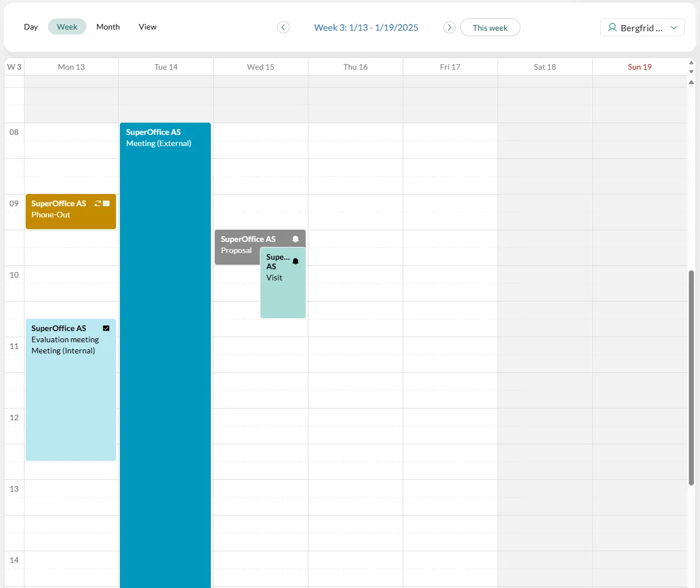Open the Week 3 date range picker
This screenshot has height=588, width=700.
(x=366, y=27)
